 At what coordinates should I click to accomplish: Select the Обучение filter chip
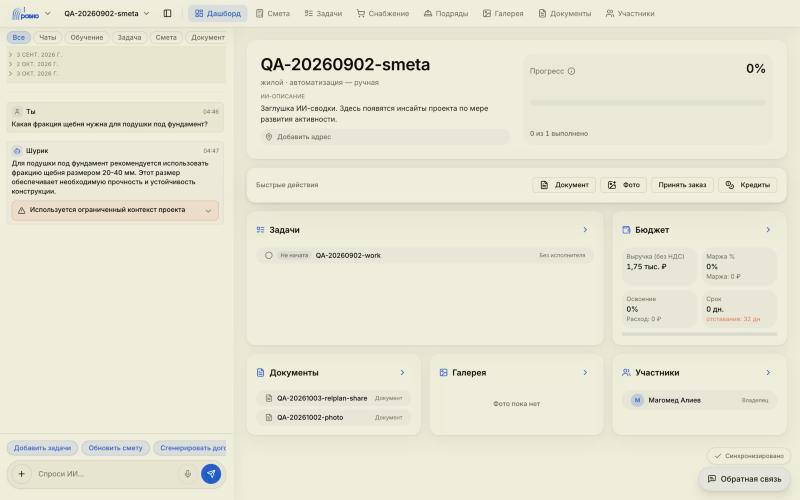pyautogui.click(x=87, y=37)
